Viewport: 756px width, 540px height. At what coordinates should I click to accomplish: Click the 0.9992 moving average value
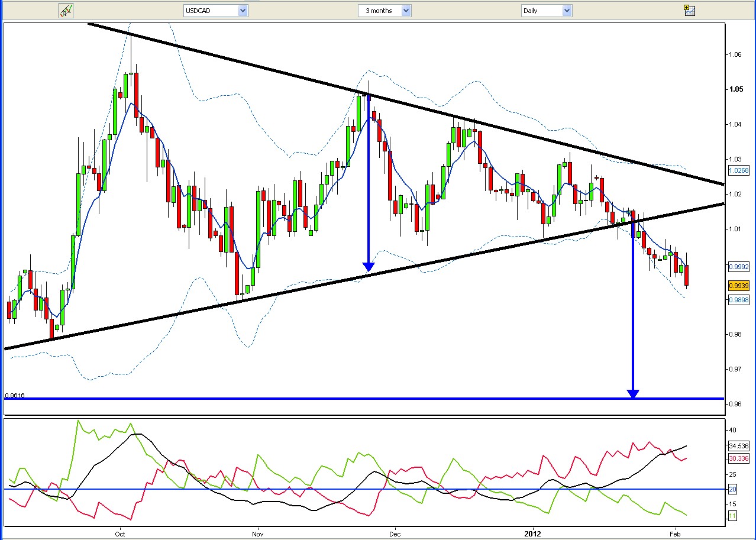(x=738, y=266)
